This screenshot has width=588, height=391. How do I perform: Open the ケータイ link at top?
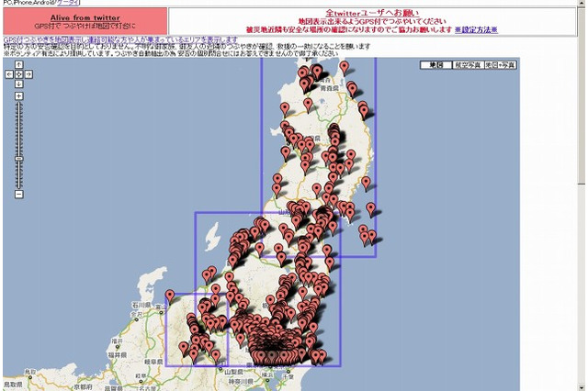tap(68, 2)
